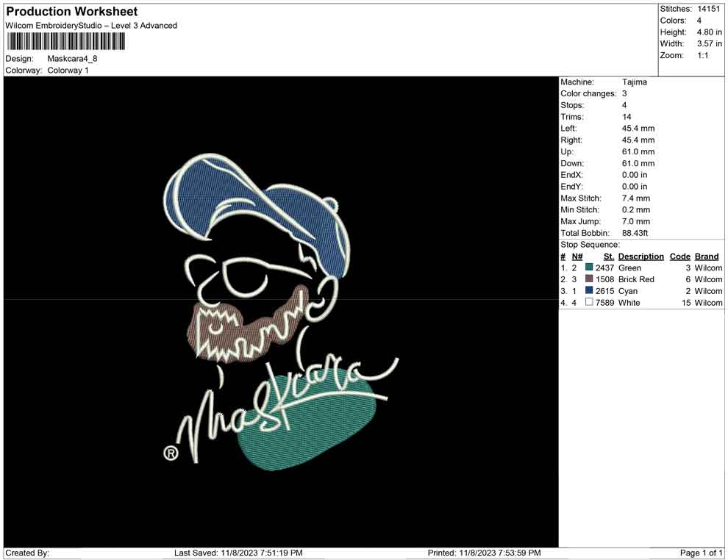Click the barcode in the worksheet header
Screen dimensions: 728x560
coord(65,41)
